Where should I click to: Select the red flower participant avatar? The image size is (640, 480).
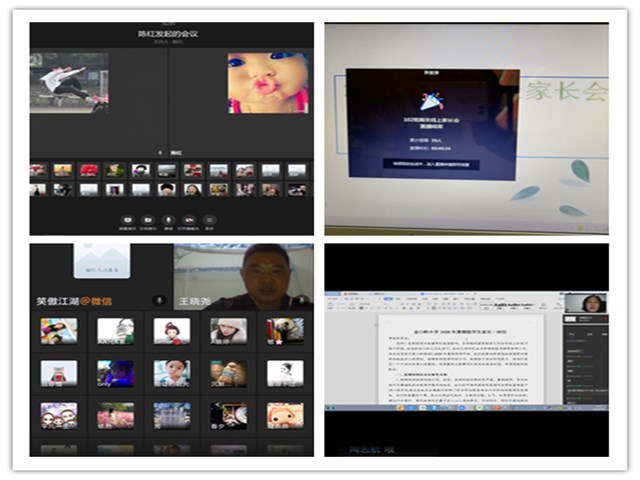pos(89,171)
